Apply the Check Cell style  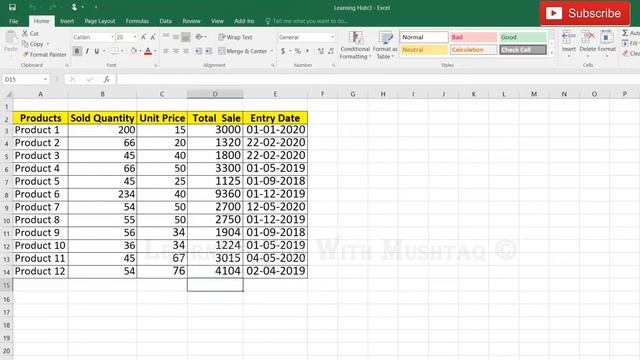(x=523, y=50)
